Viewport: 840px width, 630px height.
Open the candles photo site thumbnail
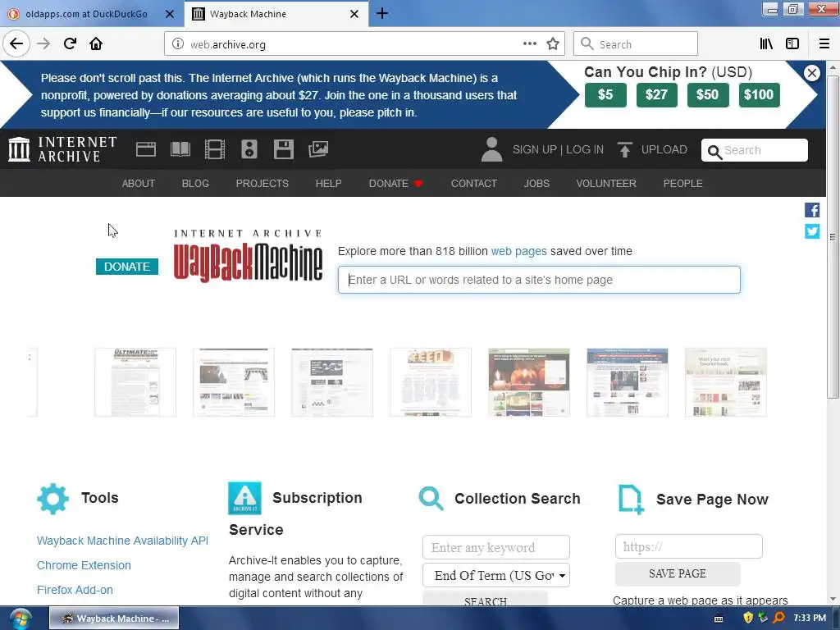coord(529,382)
